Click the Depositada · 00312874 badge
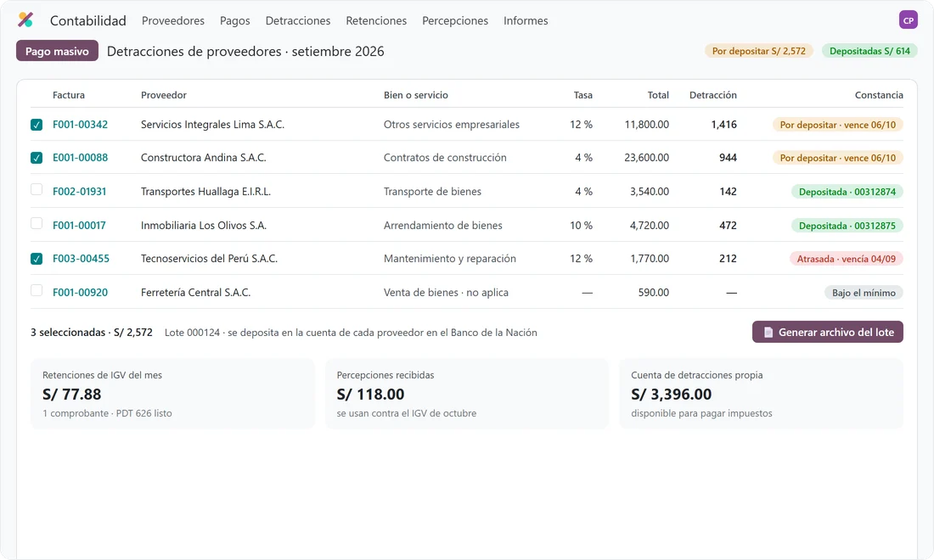This screenshot has height=560, width=934. 847,193
